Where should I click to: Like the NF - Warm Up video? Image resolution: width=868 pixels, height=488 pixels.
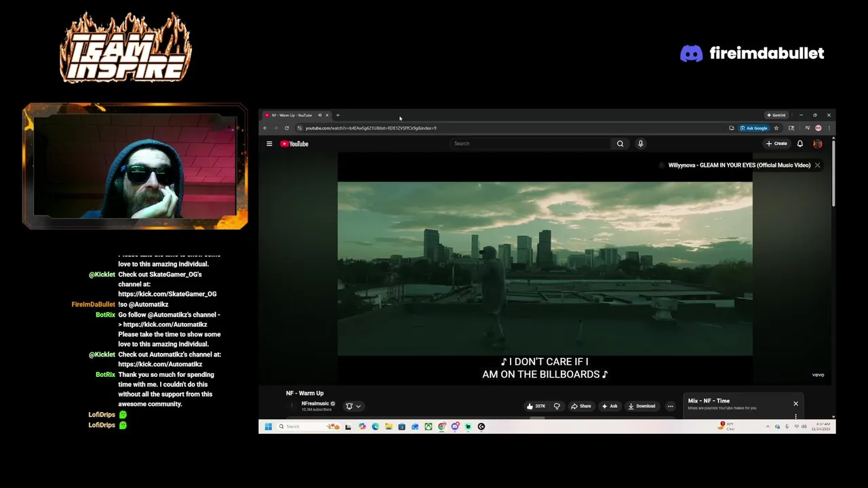[x=536, y=406]
